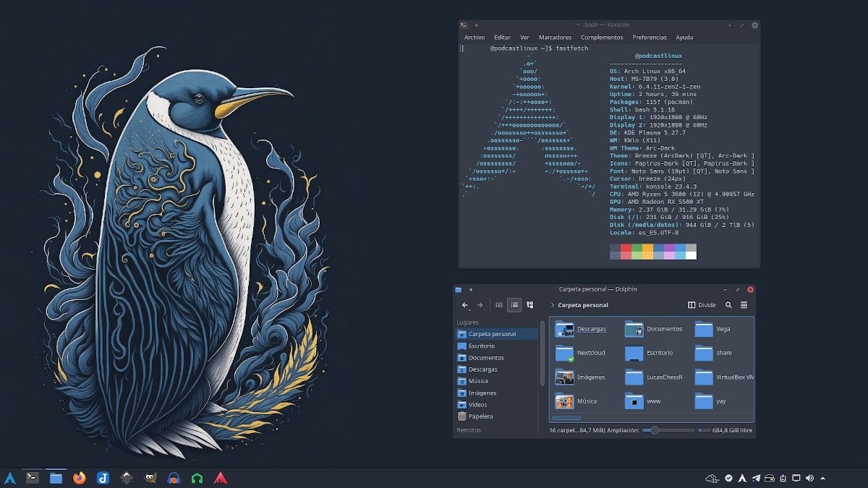Switch Dolphin to details tree view
The image size is (868, 488).
(x=529, y=305)
